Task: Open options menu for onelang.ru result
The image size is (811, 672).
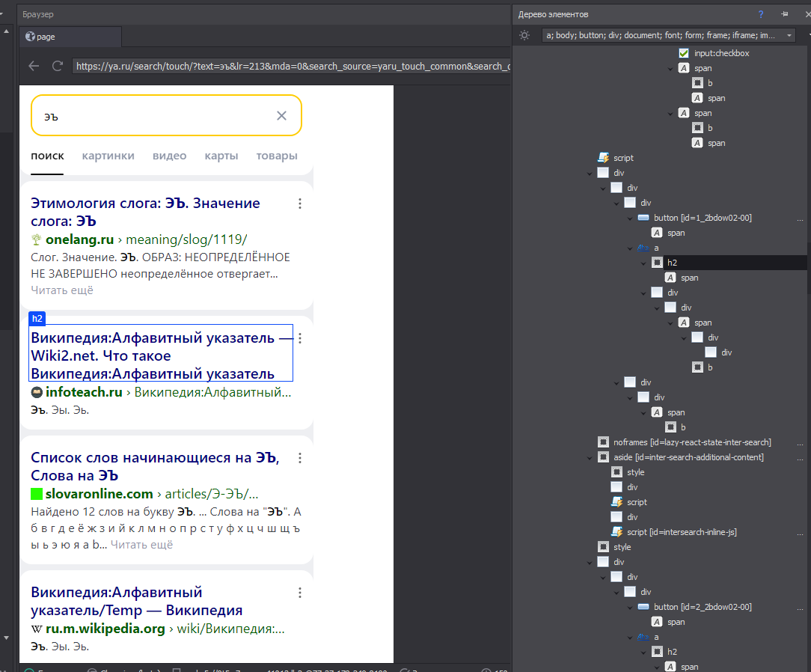Action: (x=300, y=204)
